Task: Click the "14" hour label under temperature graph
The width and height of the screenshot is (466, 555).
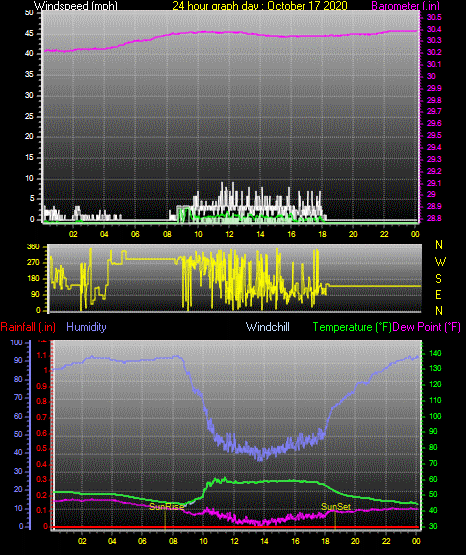Action: tap(264, 541)
